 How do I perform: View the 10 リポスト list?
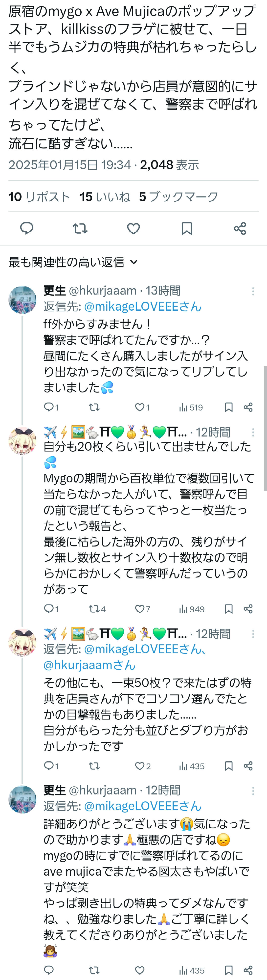(x=39, y=197)
